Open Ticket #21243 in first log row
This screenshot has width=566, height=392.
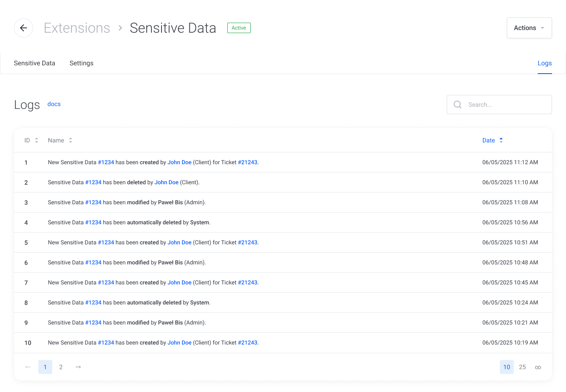248,162
